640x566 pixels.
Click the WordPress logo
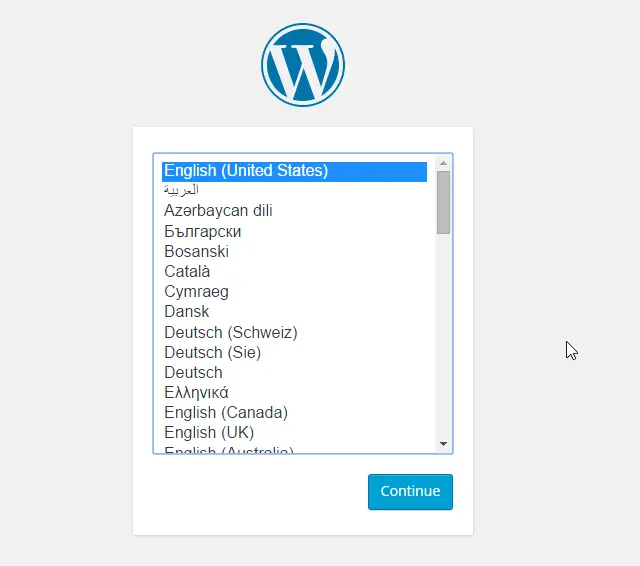[x=303, y=65]
